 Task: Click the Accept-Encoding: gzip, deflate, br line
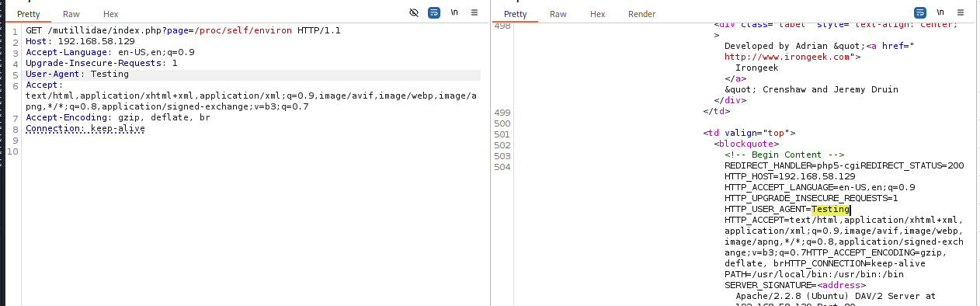117,117
